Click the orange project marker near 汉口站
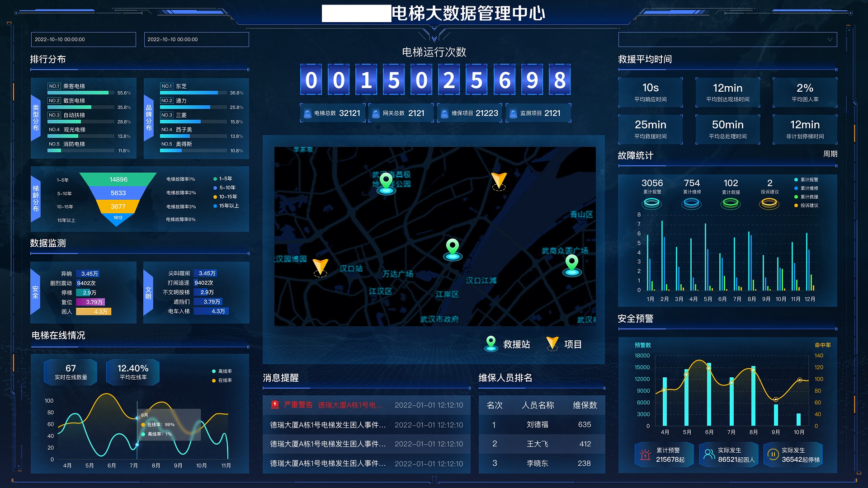 pos(321,267)
